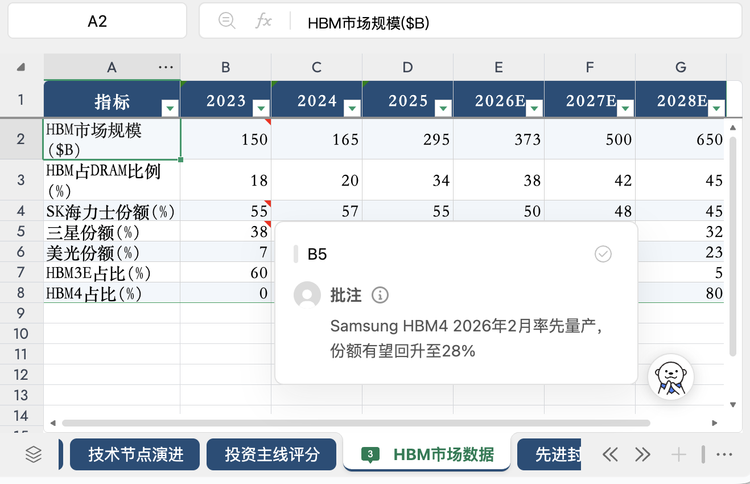Image resolution: width=750 pixels, height=484 pixels.
Task: Expand the 2026E column filter dropdown
Action: (x=533, y=107)
